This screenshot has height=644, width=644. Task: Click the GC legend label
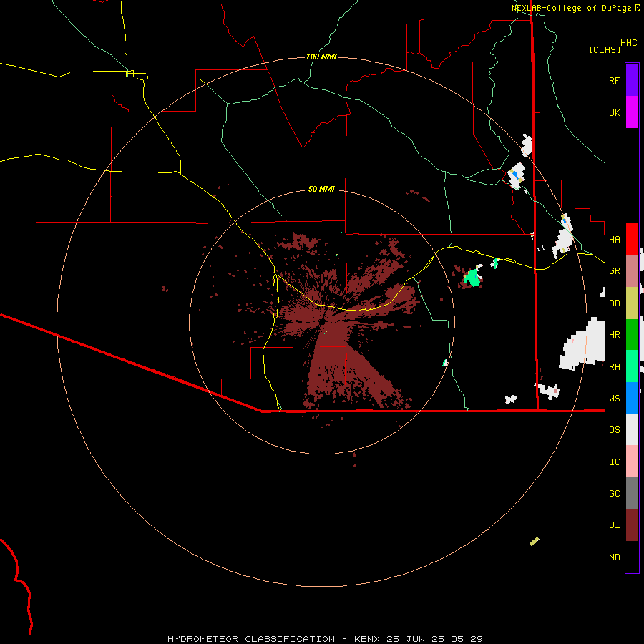(614, 494)
